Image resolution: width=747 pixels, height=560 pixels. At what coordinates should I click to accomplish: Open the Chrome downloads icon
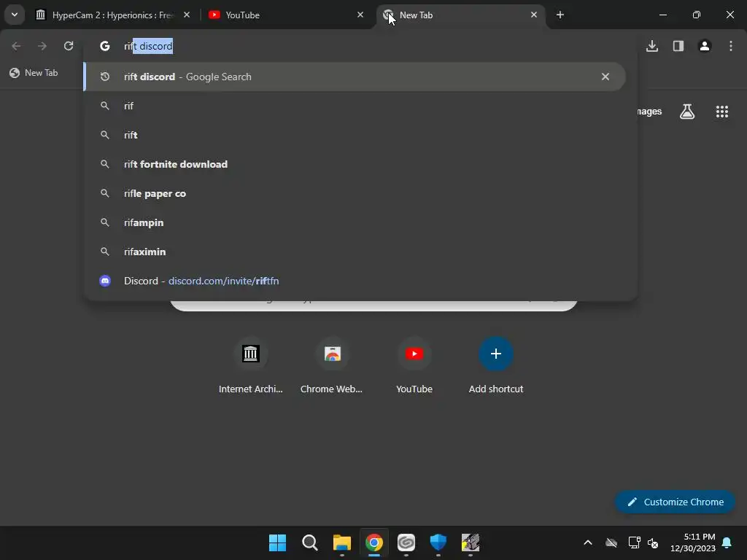tap(652, 46)
